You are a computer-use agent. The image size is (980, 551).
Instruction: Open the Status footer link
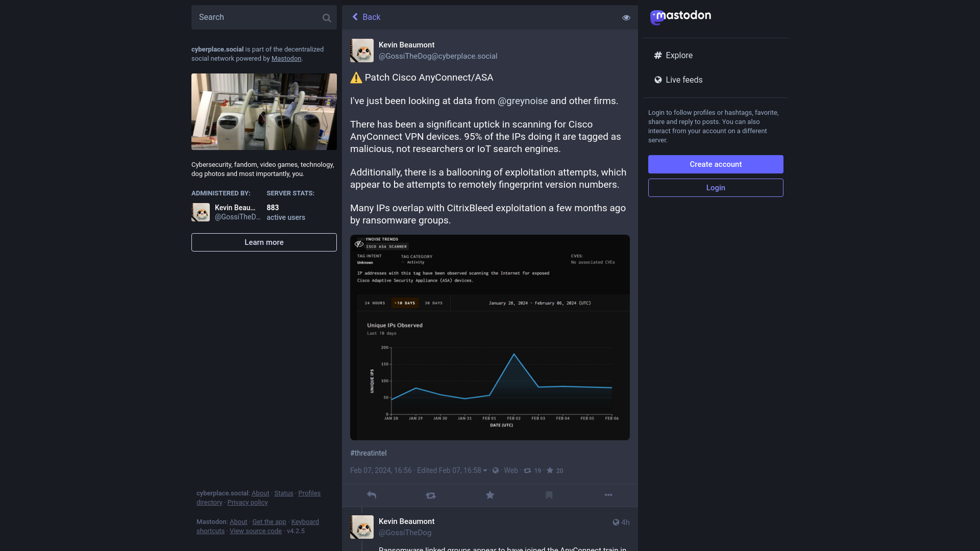(284, 493)
